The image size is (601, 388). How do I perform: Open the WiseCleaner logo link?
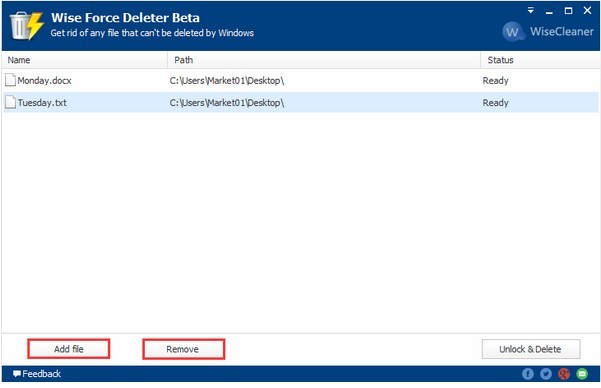548,31
